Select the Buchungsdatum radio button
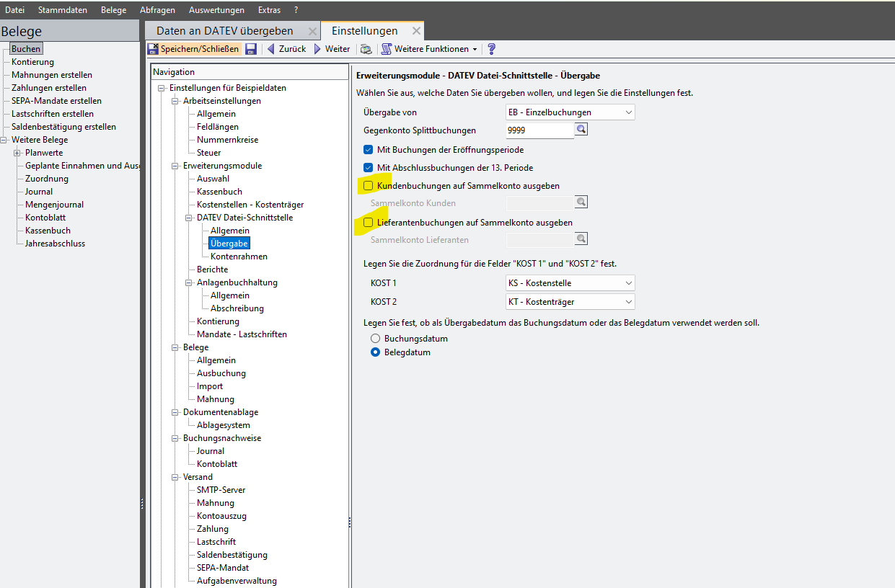 [x=375, y=339]
